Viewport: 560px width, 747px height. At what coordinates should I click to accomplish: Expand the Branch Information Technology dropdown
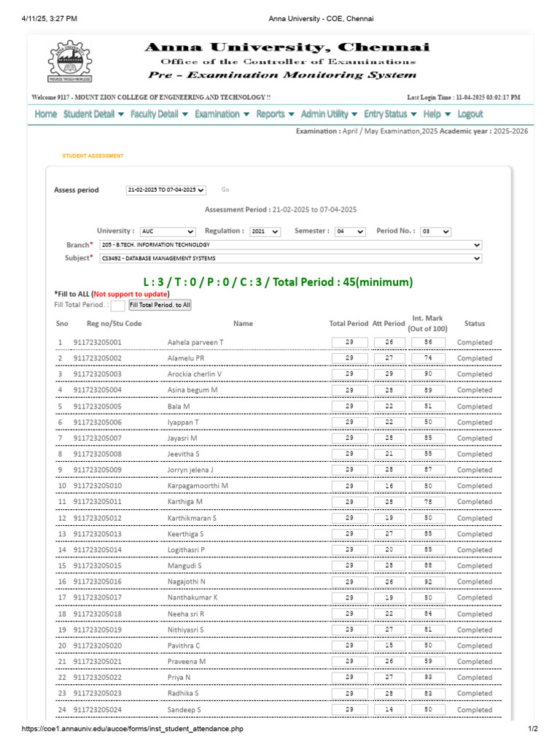click(290, 245)
